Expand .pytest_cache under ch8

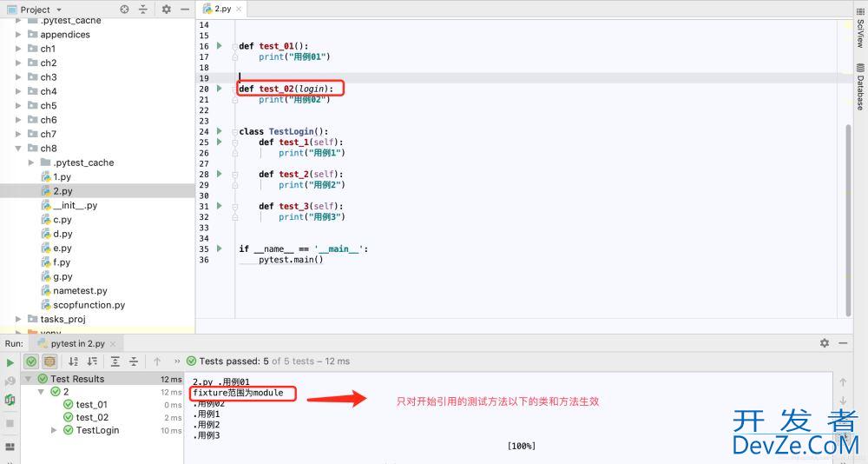pos(31,162)
